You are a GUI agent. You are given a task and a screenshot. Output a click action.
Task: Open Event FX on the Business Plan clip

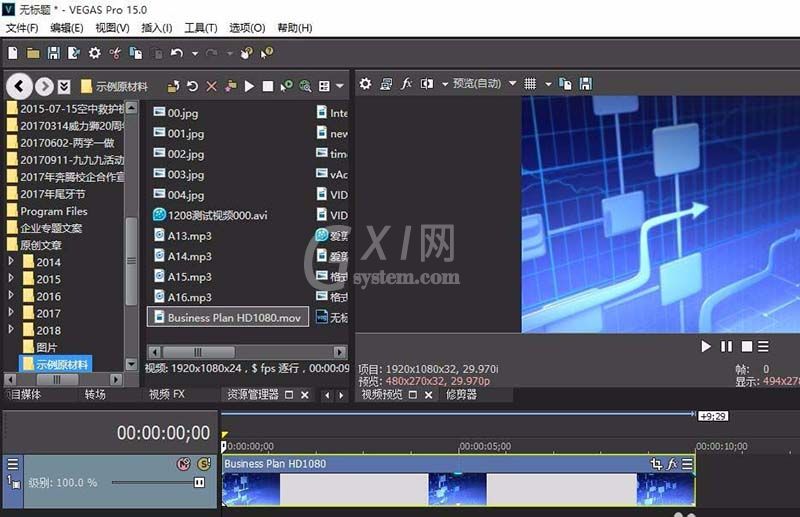tap(672, 463)
